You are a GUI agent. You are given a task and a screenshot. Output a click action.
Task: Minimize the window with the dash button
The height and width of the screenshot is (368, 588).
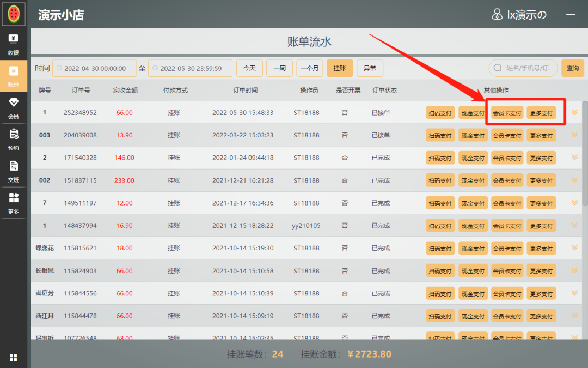(x=571, y=14)
